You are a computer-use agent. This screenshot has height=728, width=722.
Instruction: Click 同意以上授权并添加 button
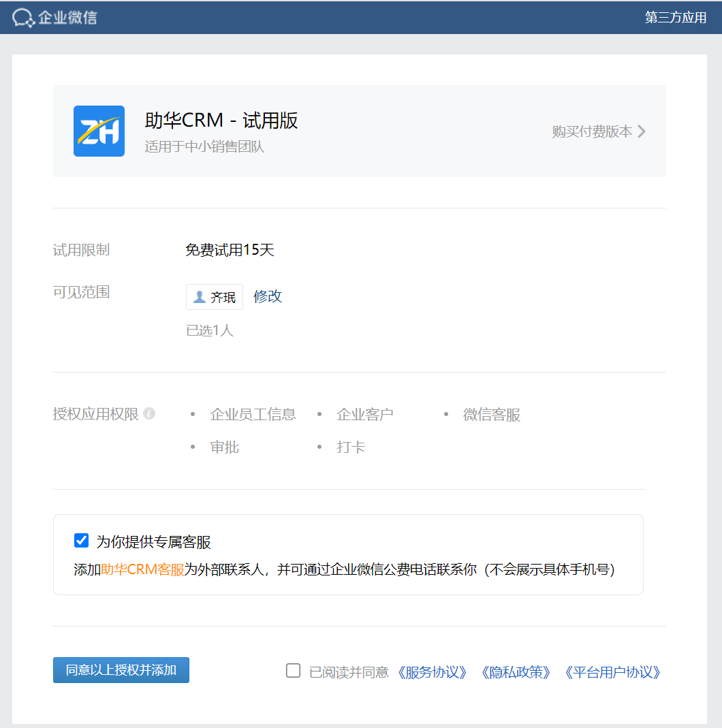click(121, 670)
